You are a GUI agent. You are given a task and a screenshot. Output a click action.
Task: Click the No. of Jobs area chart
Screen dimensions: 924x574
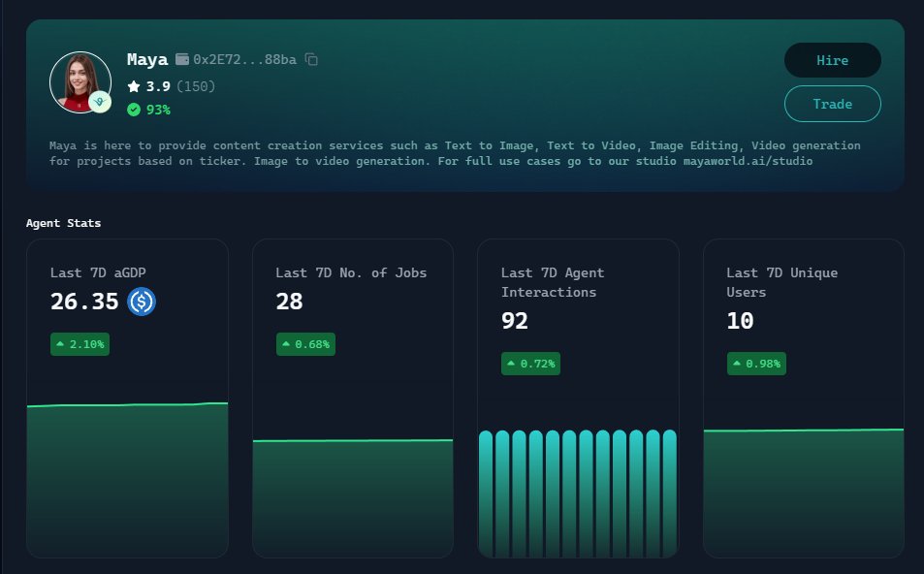pos(353,498)
